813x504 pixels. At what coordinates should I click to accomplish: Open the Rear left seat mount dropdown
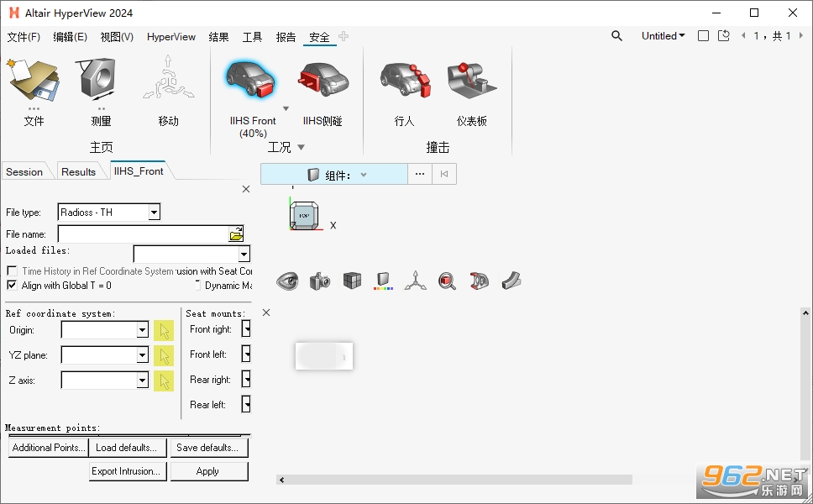point(247,404)
